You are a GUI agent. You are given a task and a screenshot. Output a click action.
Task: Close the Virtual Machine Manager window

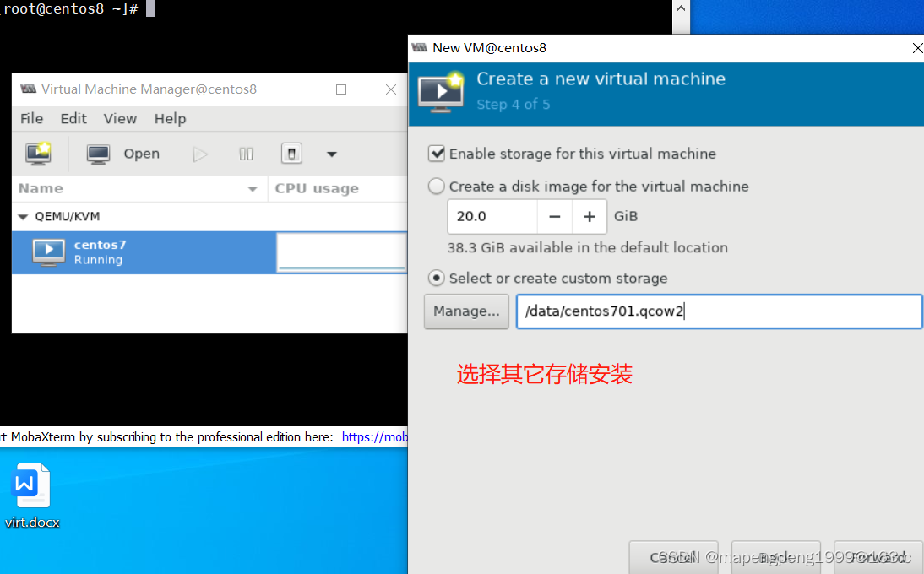tap(391, 89)
